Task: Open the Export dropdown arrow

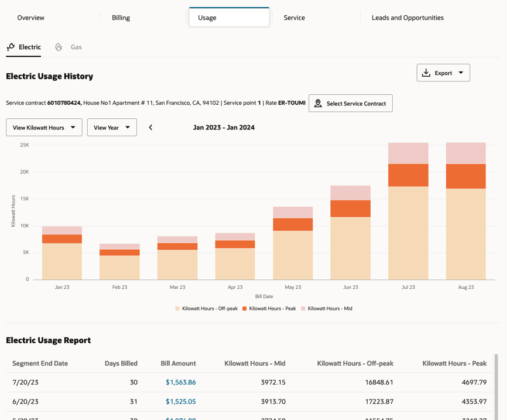Action: click(x=461, y=73)
